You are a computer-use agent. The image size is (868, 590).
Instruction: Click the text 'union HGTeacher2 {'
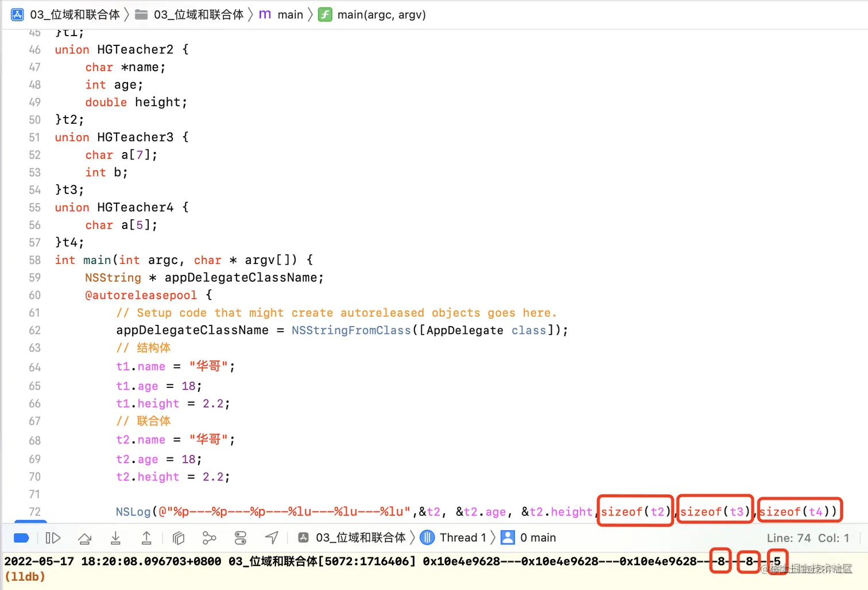[x=122, y=49]
